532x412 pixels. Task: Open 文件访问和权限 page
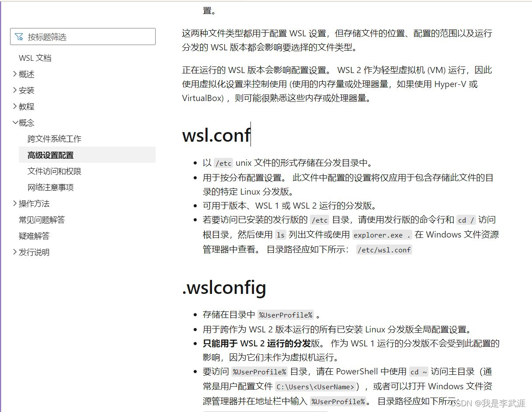pos(54,171)
